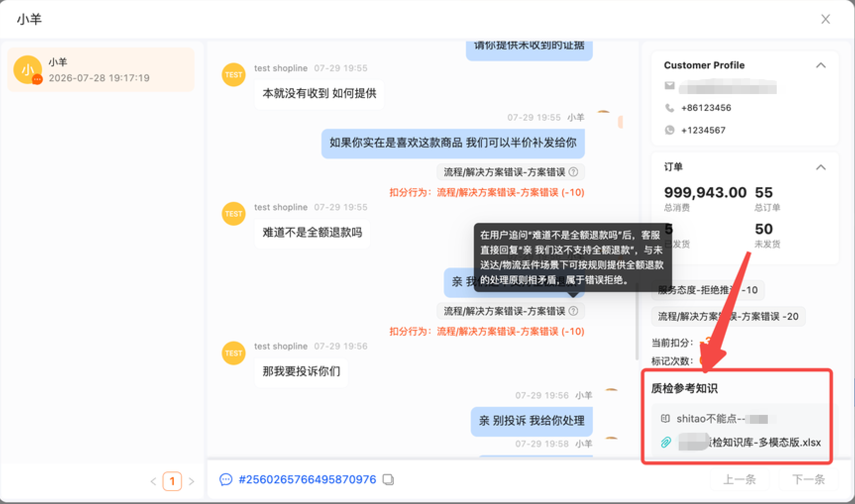Image resolution: width=855 pixels, height=504 pixels.
Task: Click the next page arrow
Action: point(191,481)
